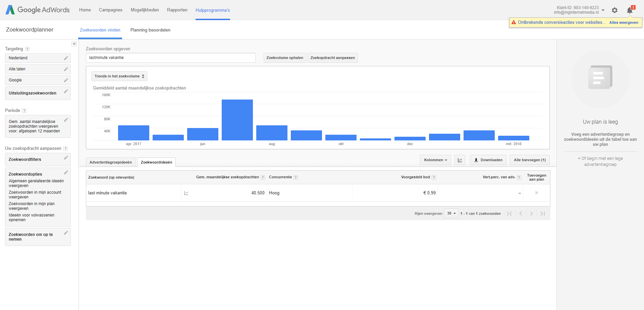Open the Home menu

(x=85, y=10)
